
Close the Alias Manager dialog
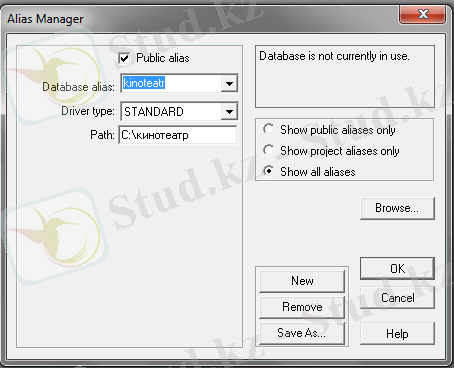coord(423,14)
